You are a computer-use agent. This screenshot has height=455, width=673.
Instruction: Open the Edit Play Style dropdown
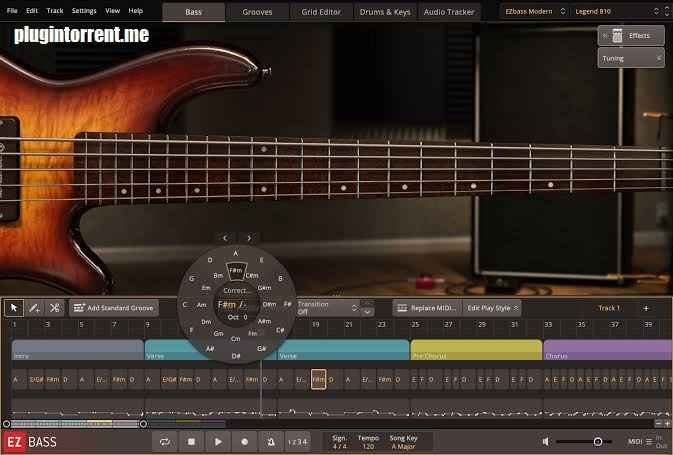(492, 308)
